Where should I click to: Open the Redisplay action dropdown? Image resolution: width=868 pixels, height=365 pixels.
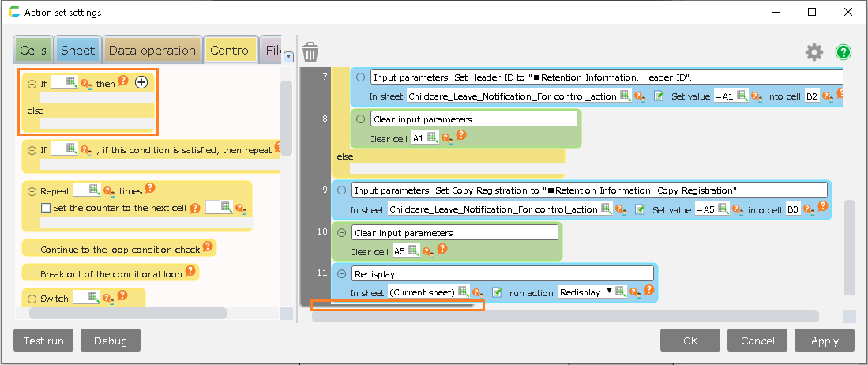tap(609, 292)
